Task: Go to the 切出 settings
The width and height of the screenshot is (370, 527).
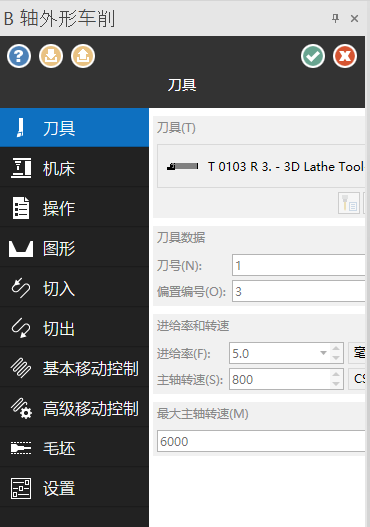Action: 74,328
